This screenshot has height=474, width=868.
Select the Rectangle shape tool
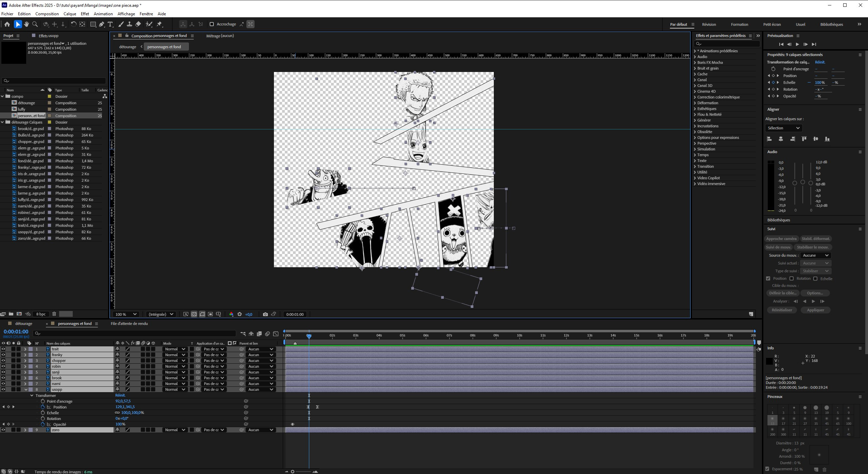(x=93, y=24)
